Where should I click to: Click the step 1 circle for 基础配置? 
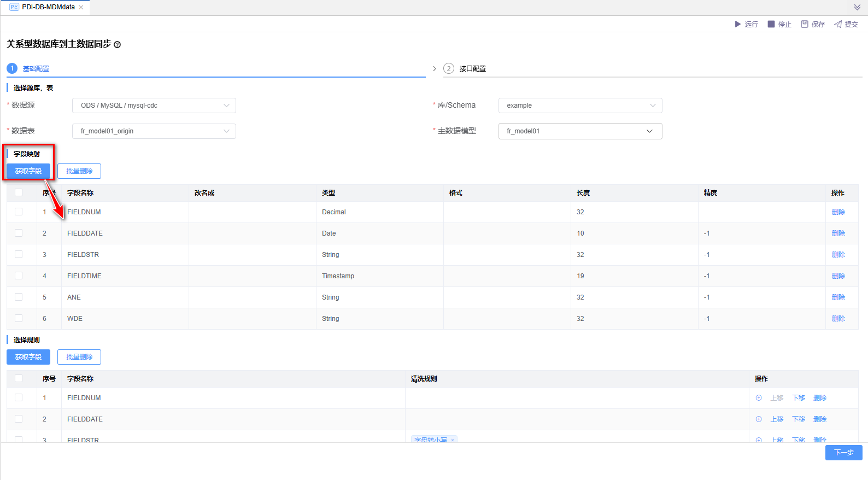12,68
